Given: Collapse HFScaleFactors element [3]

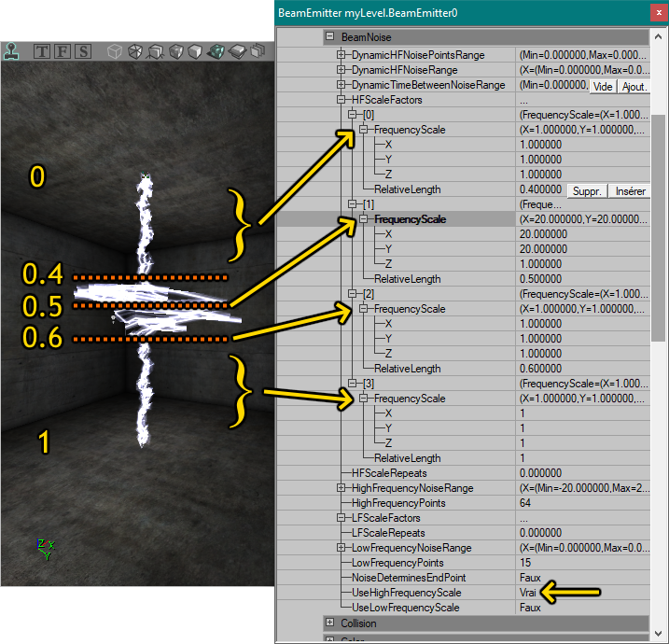Looking at the screenshot, I should pyautogui.click(x=352, y=384).
